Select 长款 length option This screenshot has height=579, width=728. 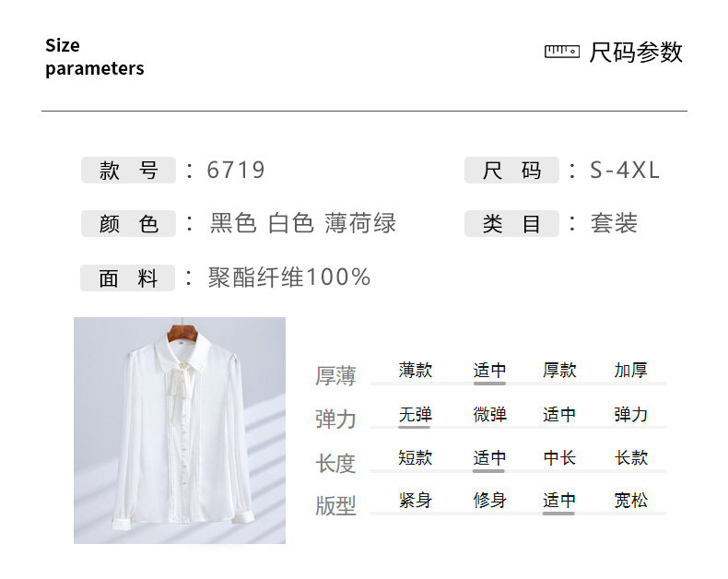coord(630,457)
